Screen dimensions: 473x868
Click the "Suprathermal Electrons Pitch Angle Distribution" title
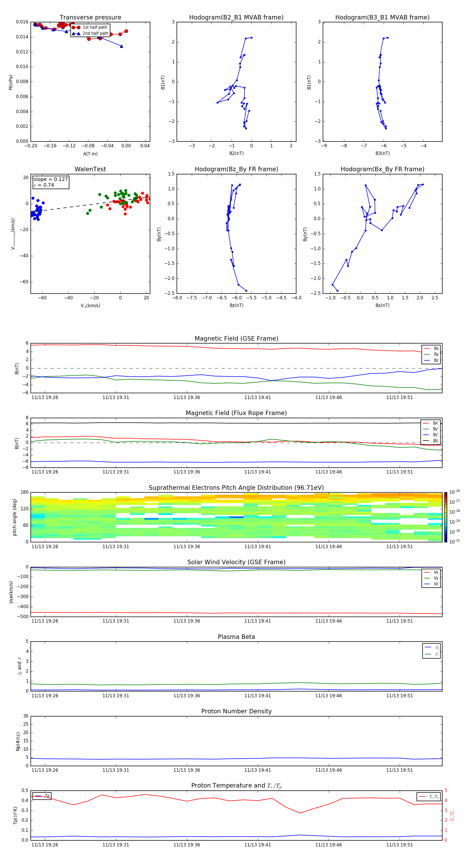pos(236,488)
